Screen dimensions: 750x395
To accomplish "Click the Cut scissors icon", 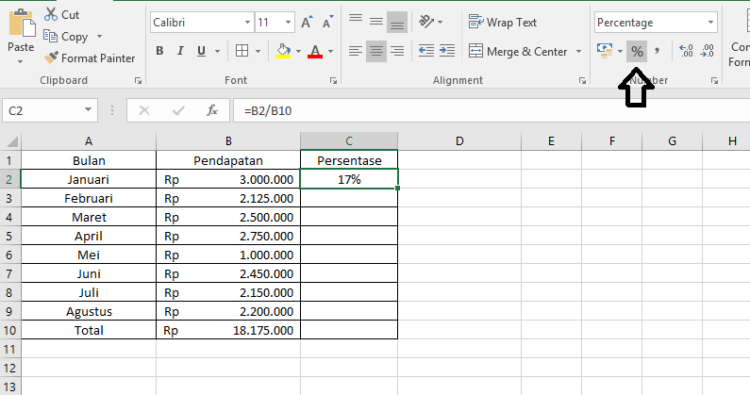I will 51,14.
